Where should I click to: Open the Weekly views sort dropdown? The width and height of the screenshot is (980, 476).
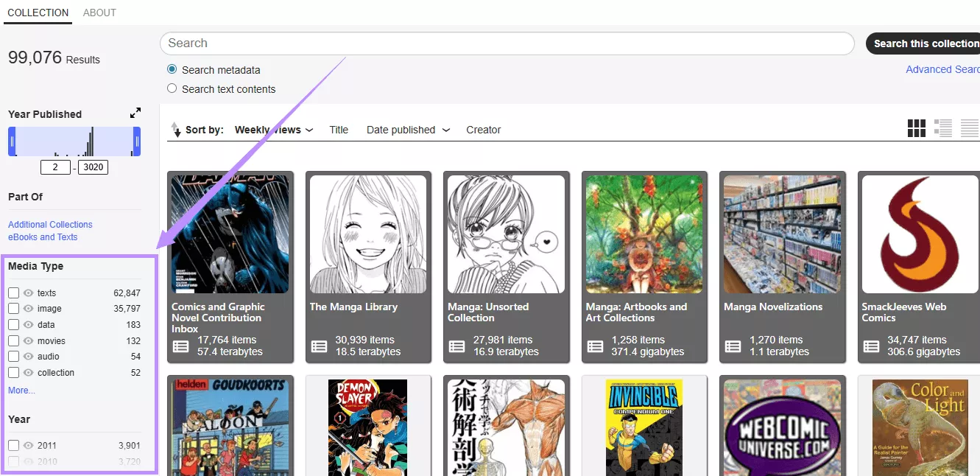tap(273, 130)
